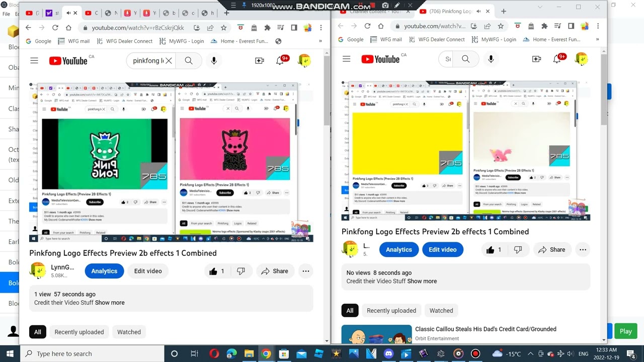Toggle the side panel in the right Chrome window
Image resolution: width=644 pixels, height=362 pixels.
(571, 26)
